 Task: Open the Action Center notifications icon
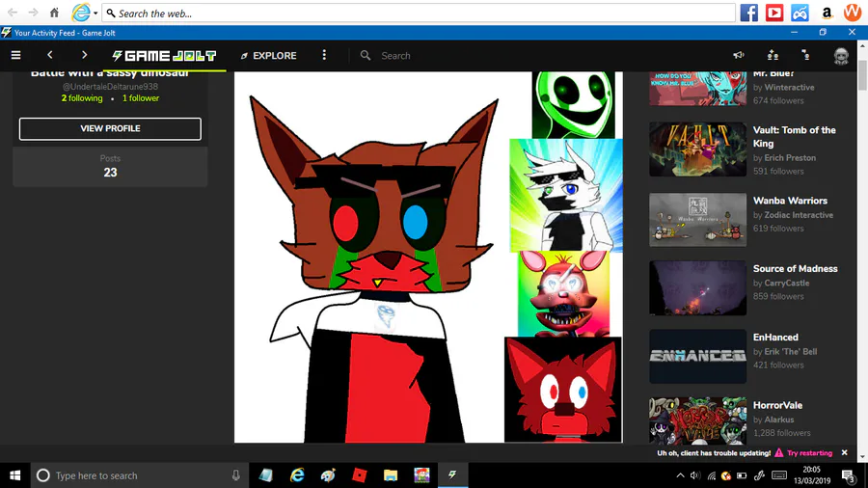tap(848, 475)
